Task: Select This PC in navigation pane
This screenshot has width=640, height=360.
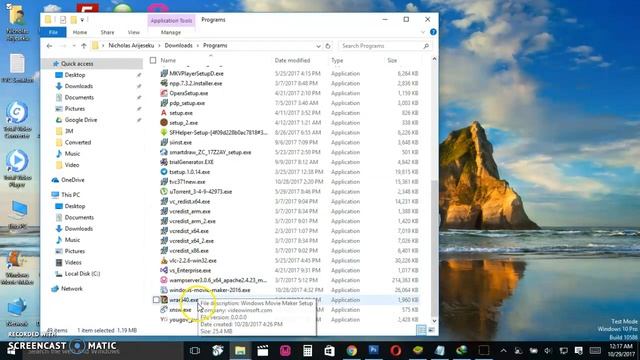Action: tap(70, 195)
